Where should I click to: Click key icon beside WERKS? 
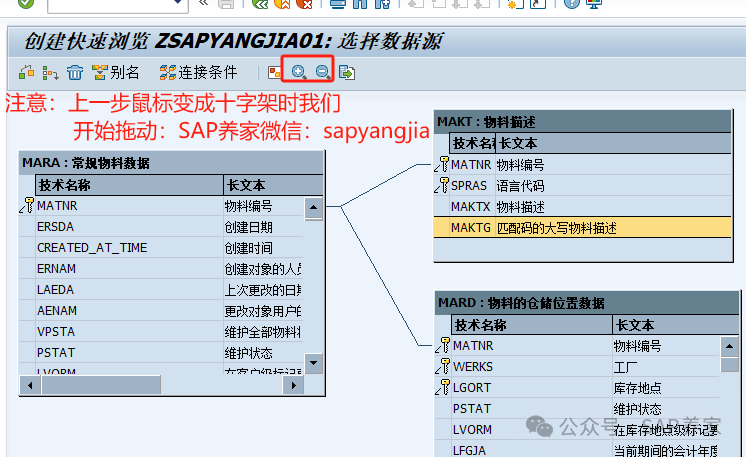(x=442, y=366)
